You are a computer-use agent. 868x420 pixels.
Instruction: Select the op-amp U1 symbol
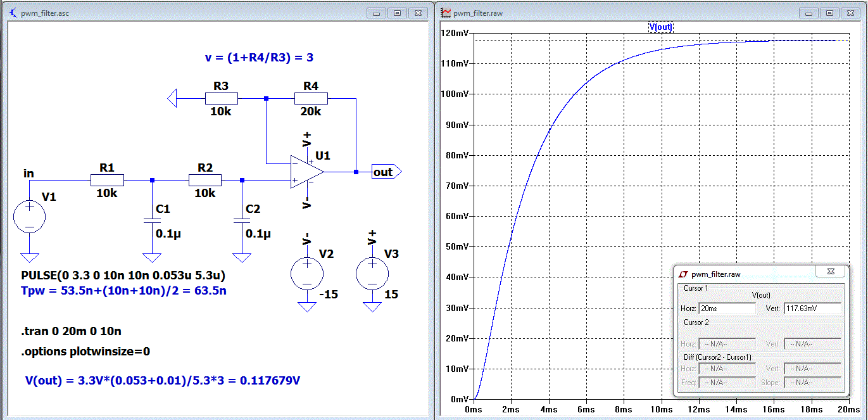[x=306, y=172]
